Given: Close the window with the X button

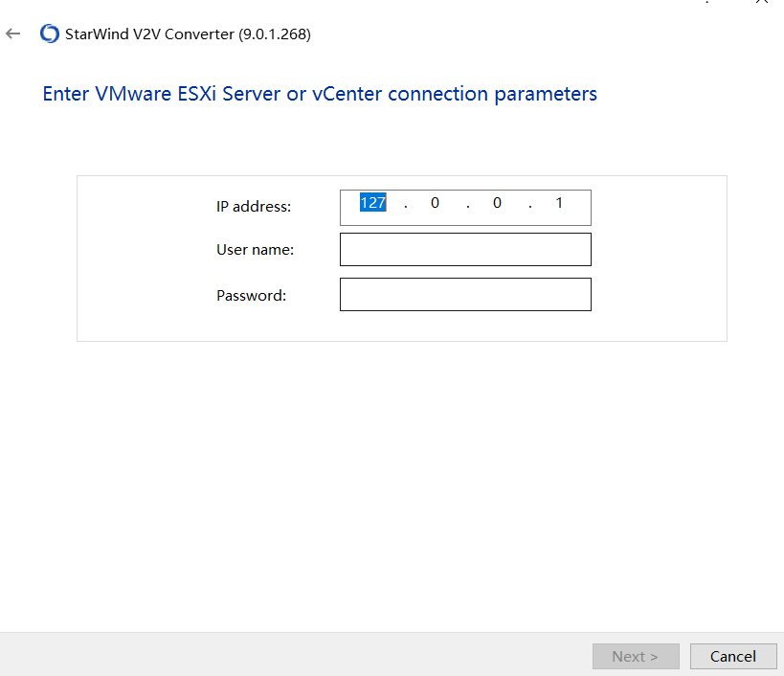Looking at the screenshot, I should (x=761, y=2).
